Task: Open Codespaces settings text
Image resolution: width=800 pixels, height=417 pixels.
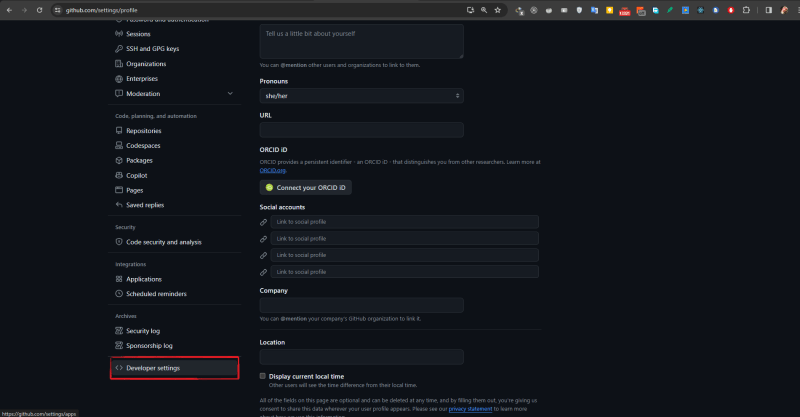Action: 143,145
